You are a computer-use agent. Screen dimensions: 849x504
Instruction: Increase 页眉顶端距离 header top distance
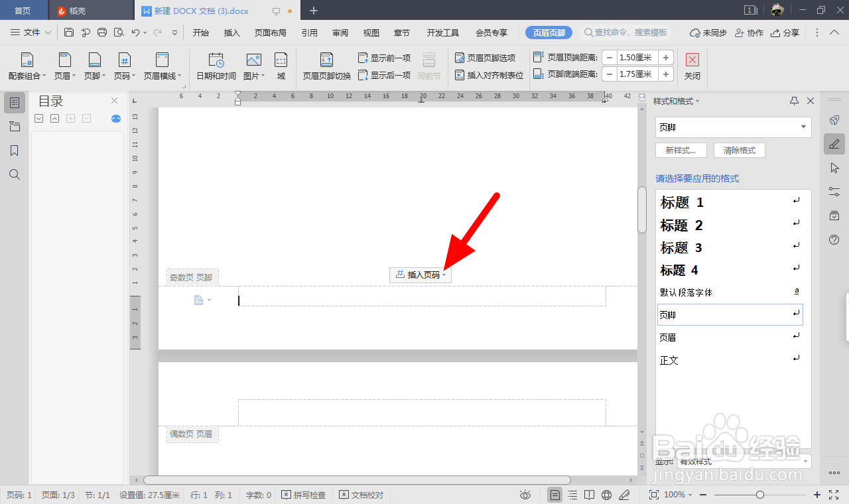666,58
